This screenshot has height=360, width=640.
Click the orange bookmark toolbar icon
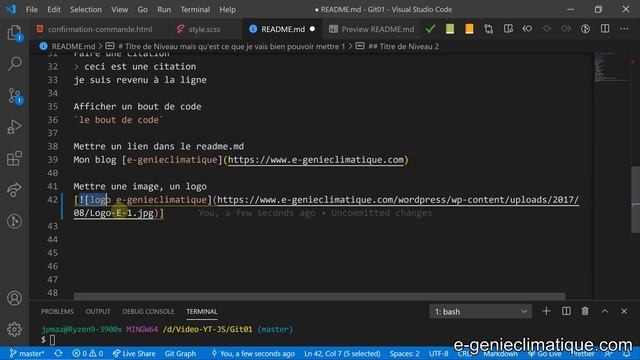tap(469, 29)
